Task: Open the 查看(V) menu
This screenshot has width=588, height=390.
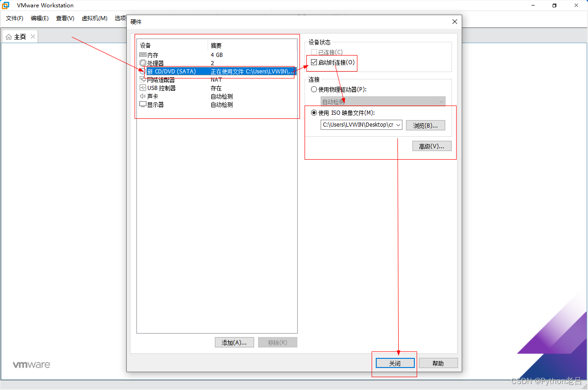Action: [65, 18]
